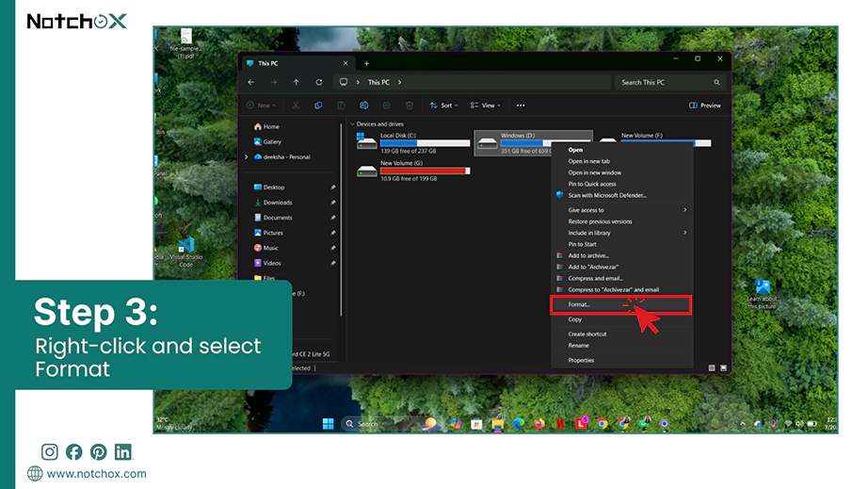Toggle the Preview pane button
The height and width of the screenshot is (489, 868).
705,106
